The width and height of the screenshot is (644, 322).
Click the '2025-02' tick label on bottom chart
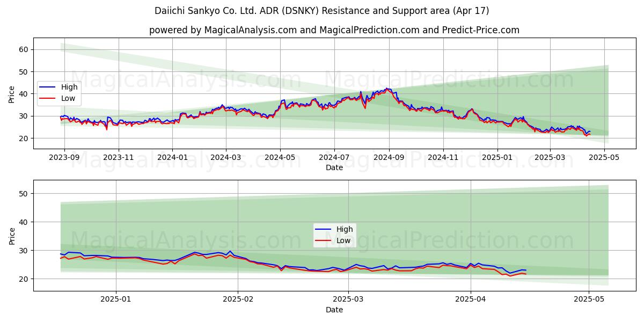coord(238,301)
